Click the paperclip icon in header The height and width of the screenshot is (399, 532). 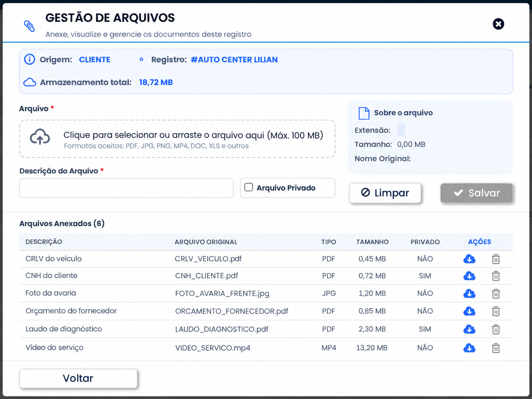pyautogui.click(x=29, y=26)
